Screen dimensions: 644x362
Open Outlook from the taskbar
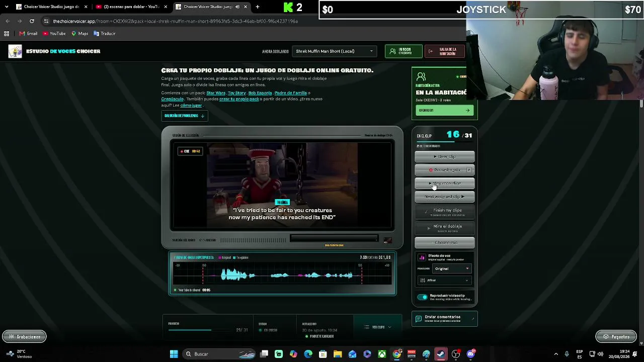[x=352, y=354]
